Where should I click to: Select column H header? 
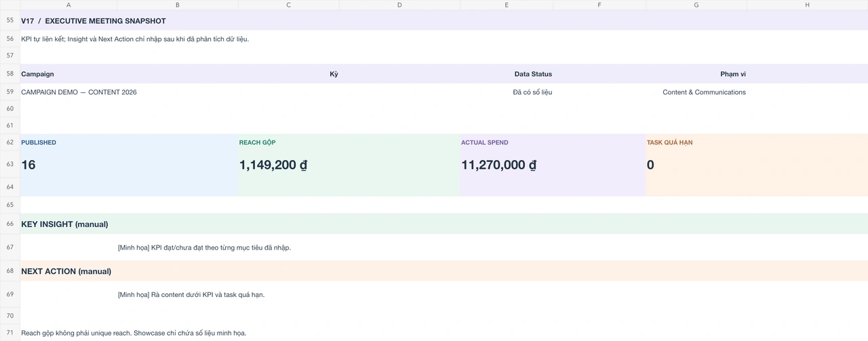point(808,5)
